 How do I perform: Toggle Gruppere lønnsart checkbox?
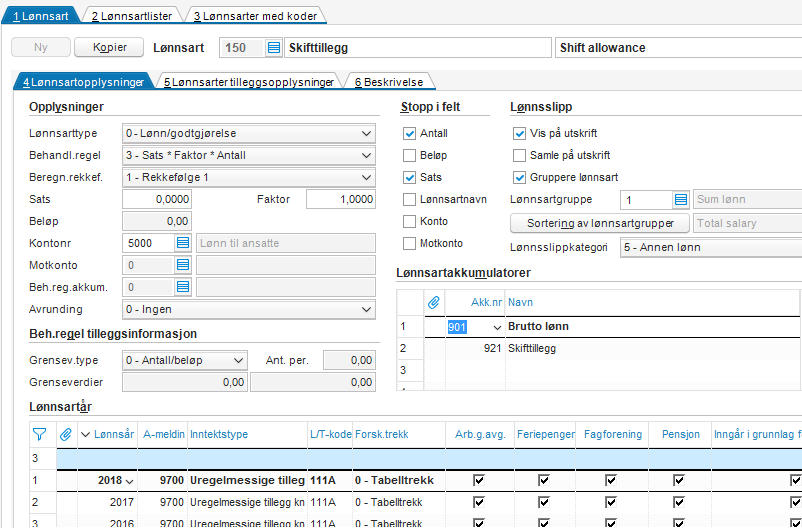pos(519,178)
